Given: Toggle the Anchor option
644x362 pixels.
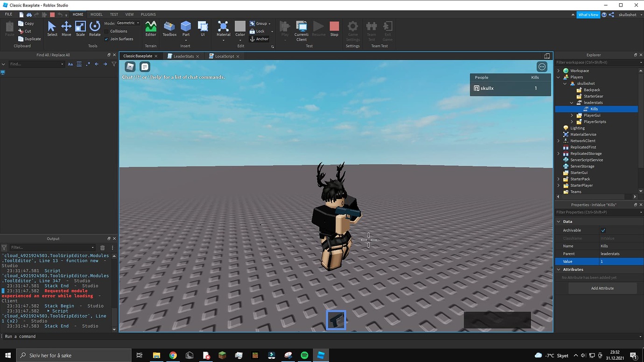Looking at the screenshot, I should click(x=259, y=39).
